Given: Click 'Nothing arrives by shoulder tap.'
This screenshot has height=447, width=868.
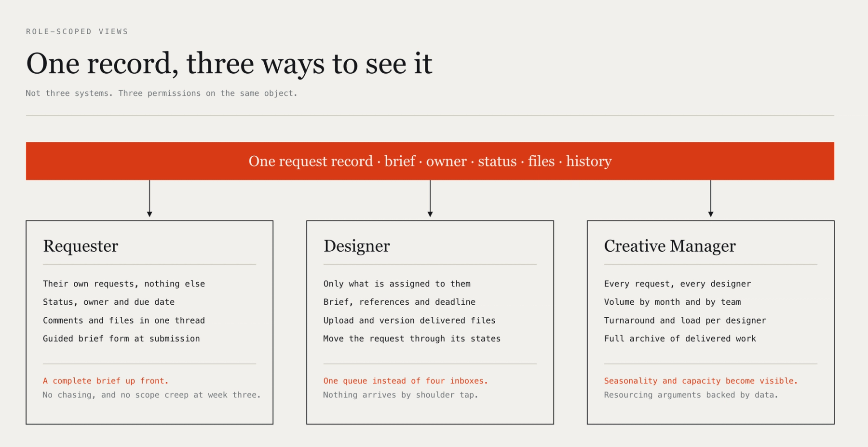Looking at the screenshot, I should [401, 395].
